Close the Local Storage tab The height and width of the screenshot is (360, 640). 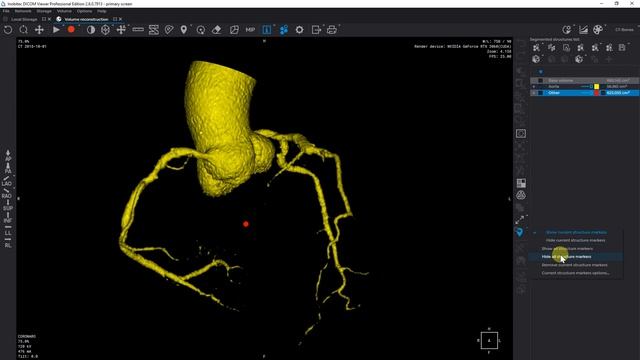click(49, 19)
